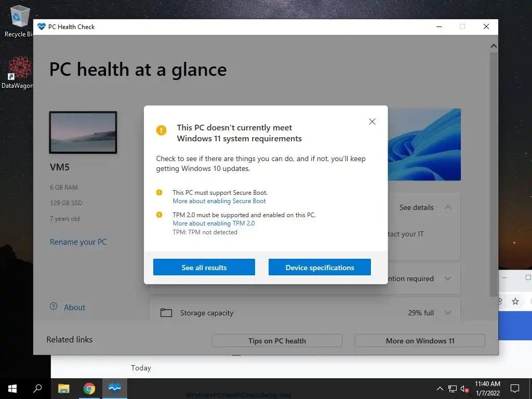Click the yellow warning icon in dialog header
Image resolution: width=532 pixels, height=399 pixels.
[x=161, y=130]
